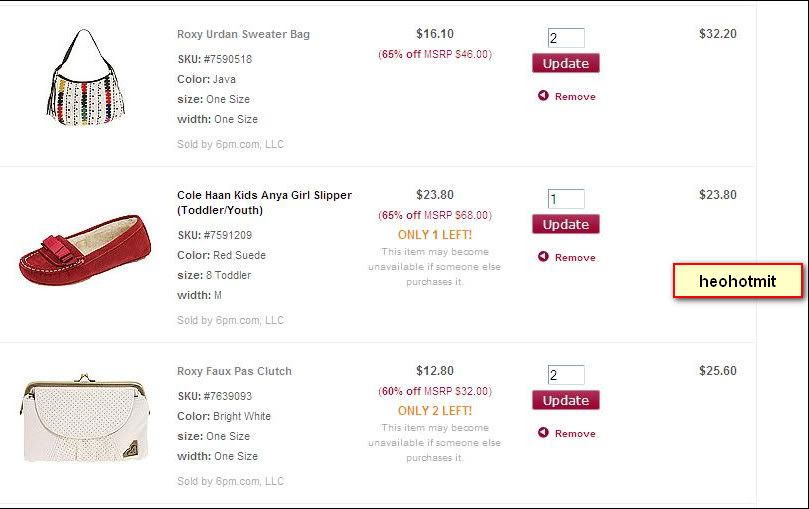Open Roxy Urdan Sweater Bag product link

tap(243, 34)
